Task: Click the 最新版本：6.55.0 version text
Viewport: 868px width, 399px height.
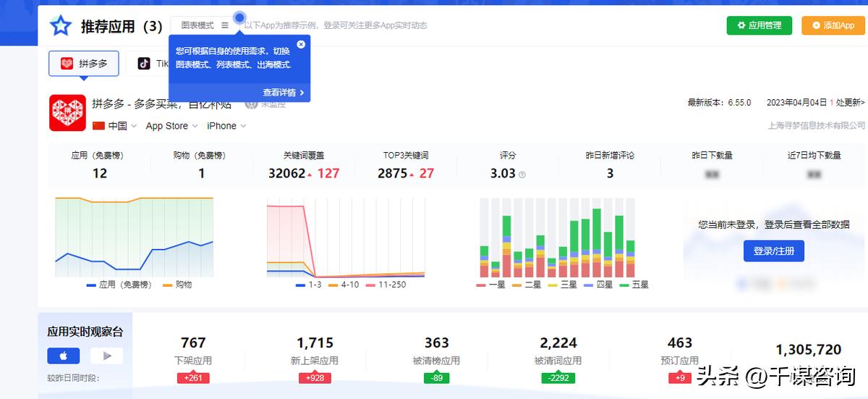Action: 719,103
